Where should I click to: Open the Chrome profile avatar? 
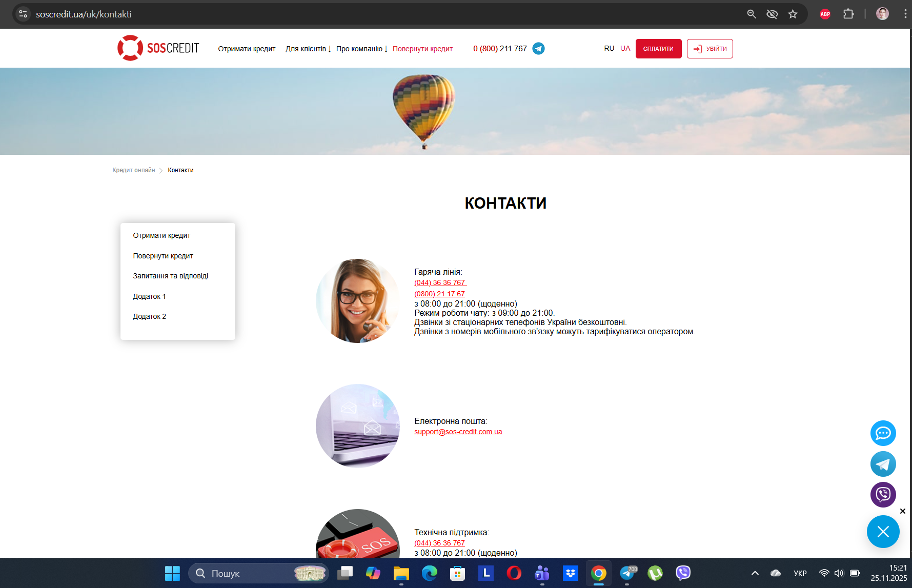pos(882,14)
